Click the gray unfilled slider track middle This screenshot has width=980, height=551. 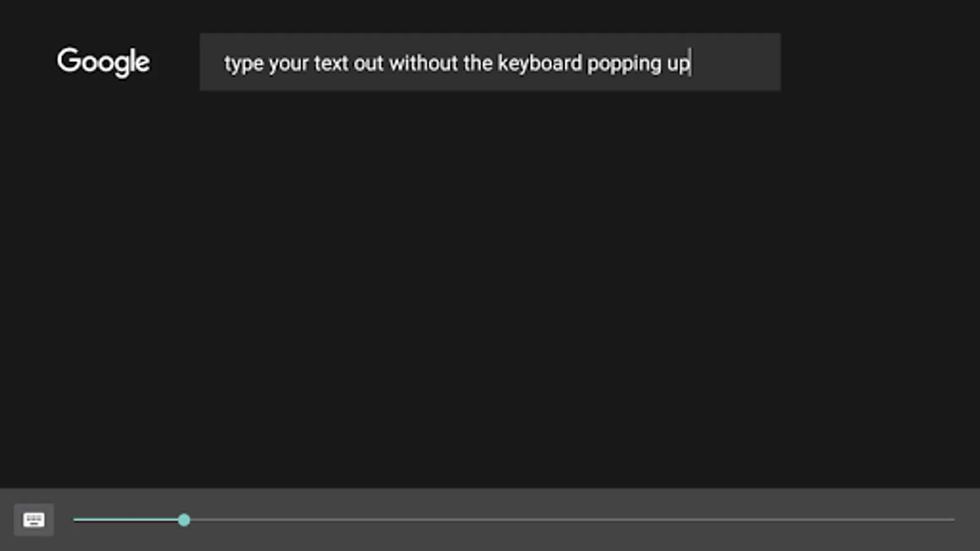click(x=570, y=520)
